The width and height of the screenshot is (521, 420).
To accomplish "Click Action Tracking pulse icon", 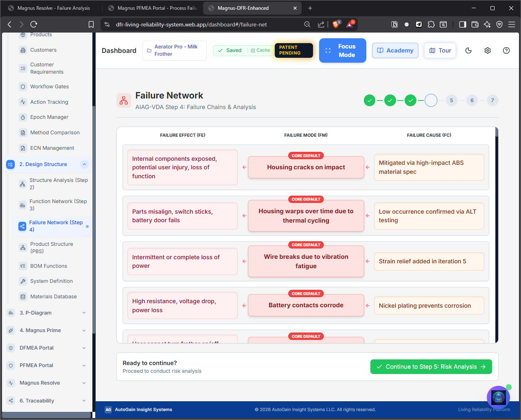I will click(x=23, y=102).
